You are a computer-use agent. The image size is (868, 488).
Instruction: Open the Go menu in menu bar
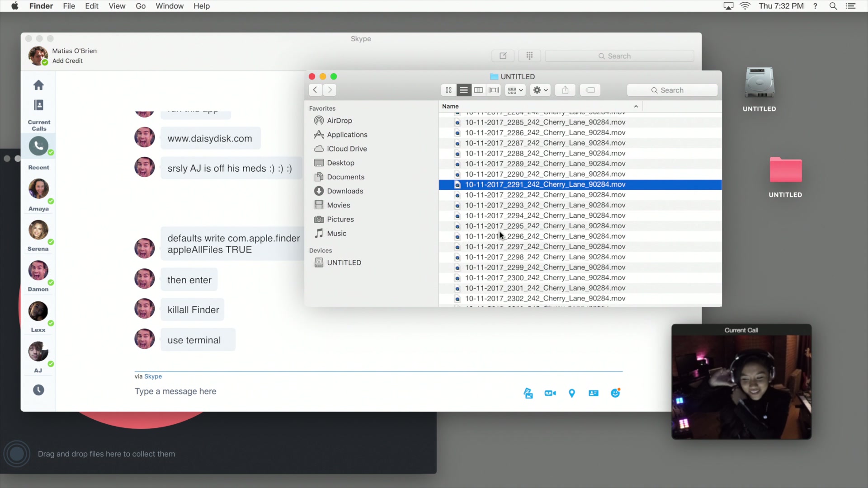140,6
